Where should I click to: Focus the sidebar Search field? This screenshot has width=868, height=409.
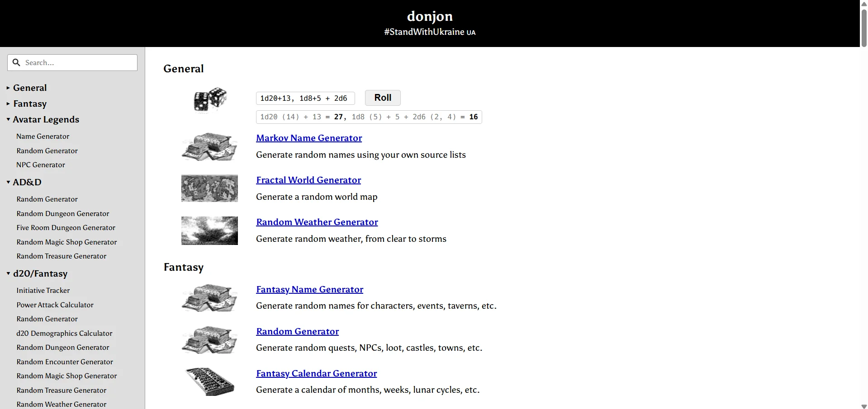[72, 62]
